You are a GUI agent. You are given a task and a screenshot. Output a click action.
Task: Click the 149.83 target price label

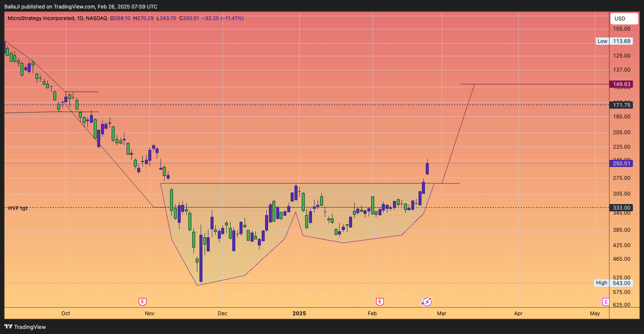(621, 84)
